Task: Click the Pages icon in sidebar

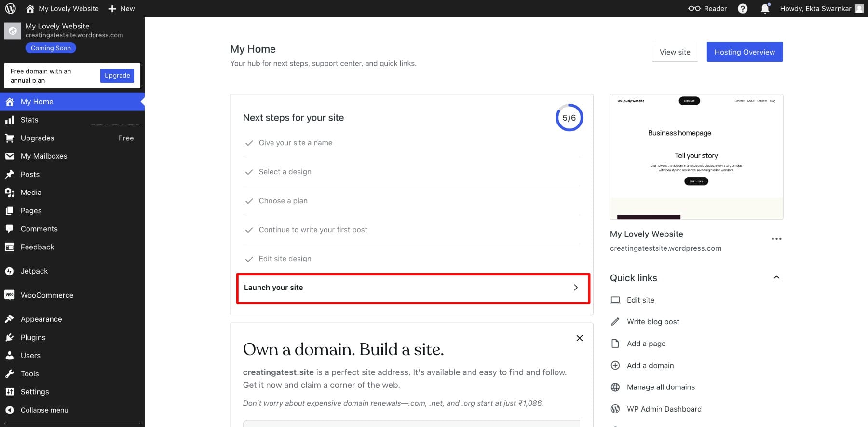Action: point(10,210)
